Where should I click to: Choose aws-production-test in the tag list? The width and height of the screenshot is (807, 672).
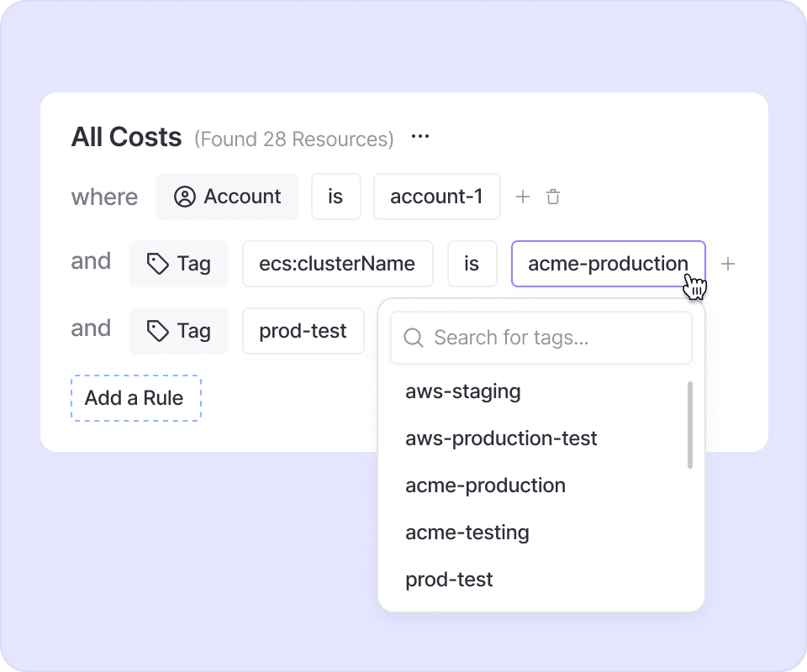pyautogui.click(x=501, y=438)
